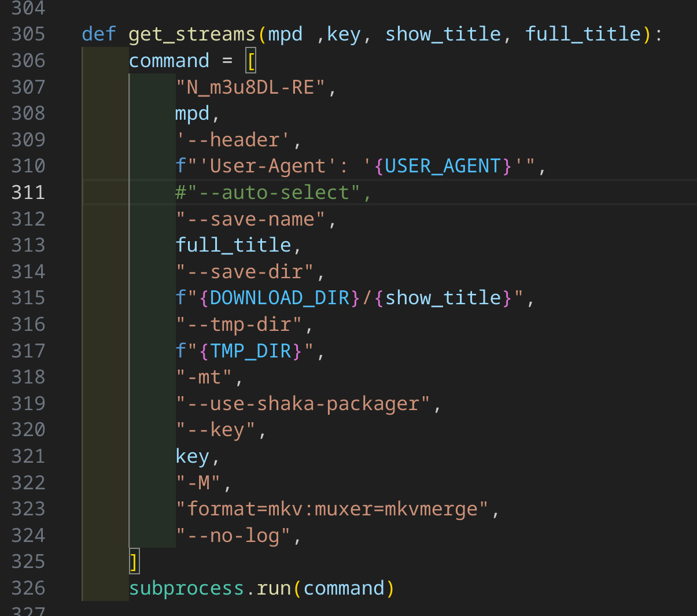Click the "--save-name" string
The height and width of the screenshot is (616, 697).
coord(250,219)
